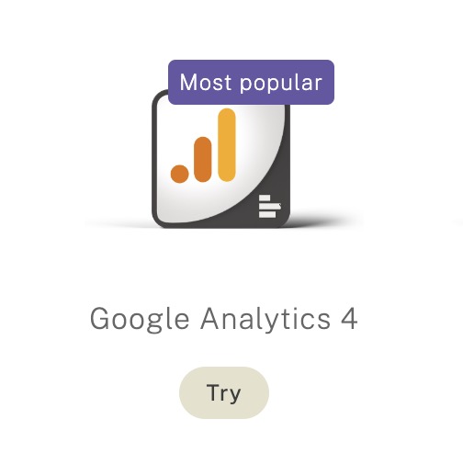The image size is (463, 476).
Task: Try the Google Analytics 4 connector
Action: [224, 392]
